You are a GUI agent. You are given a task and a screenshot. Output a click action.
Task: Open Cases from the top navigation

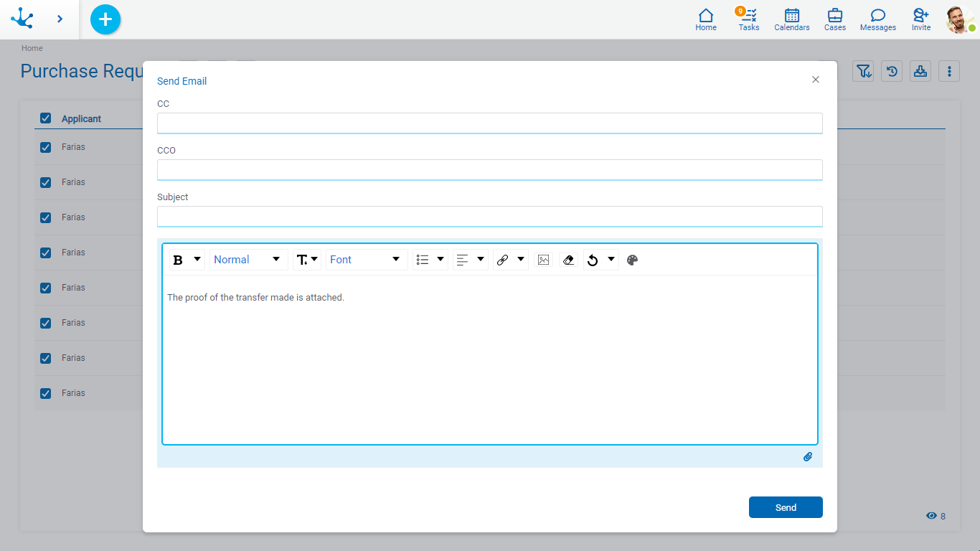click(x=834, y=19)
